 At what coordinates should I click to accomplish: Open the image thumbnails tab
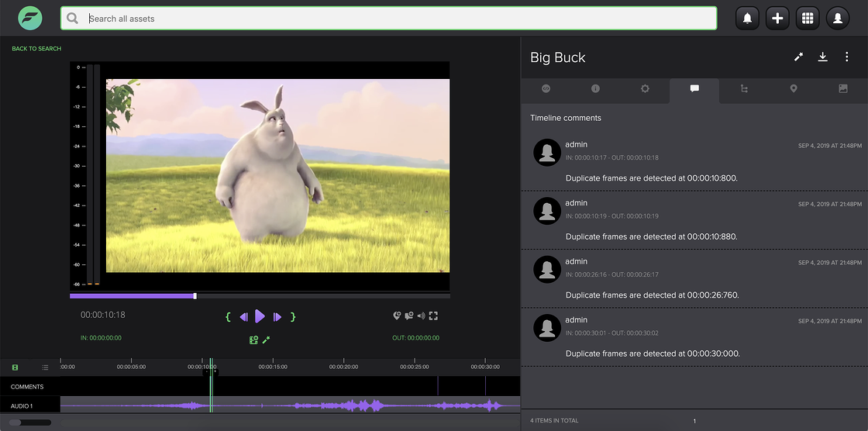843,89
